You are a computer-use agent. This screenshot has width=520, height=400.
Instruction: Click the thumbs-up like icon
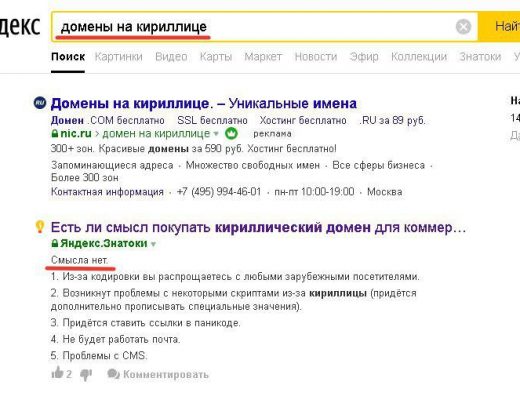(x=57, y=373)
